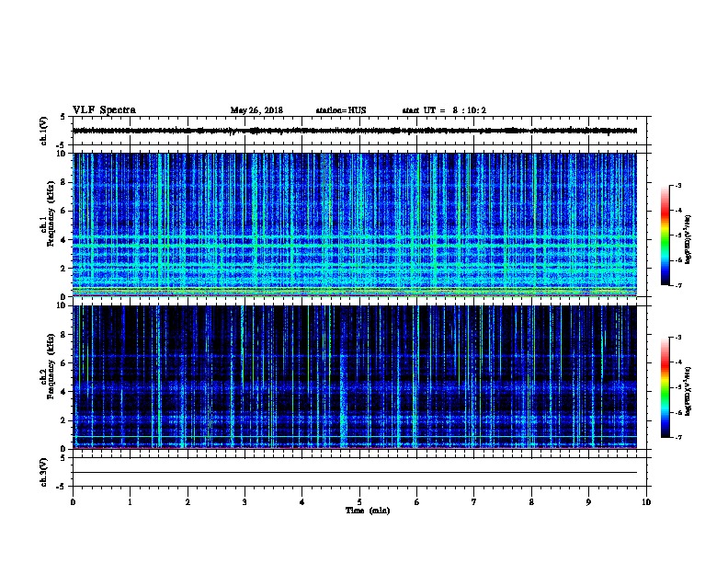Screen dimensions: 728x563
Task: Click the "ch.3(V)" axis label
Action: click(43, 473)
